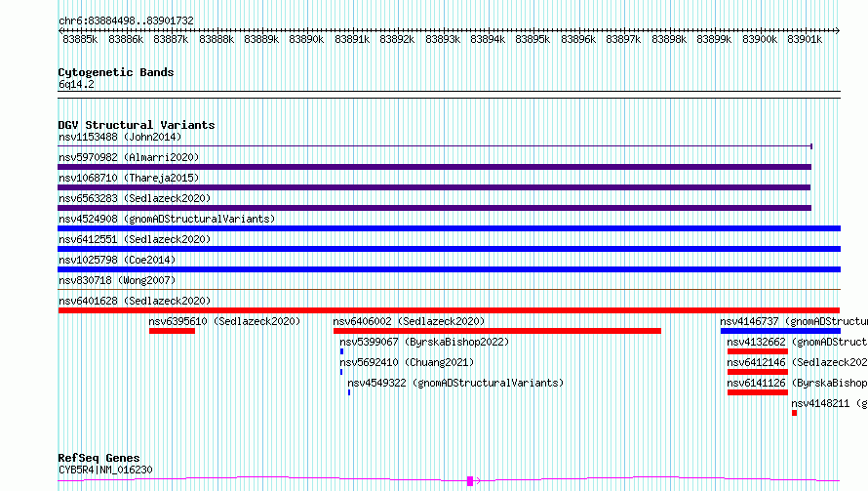Click the nsv6412146 red variant bar
The height and width of the screenshot is (491, 868).
click(x=757, y=372)
